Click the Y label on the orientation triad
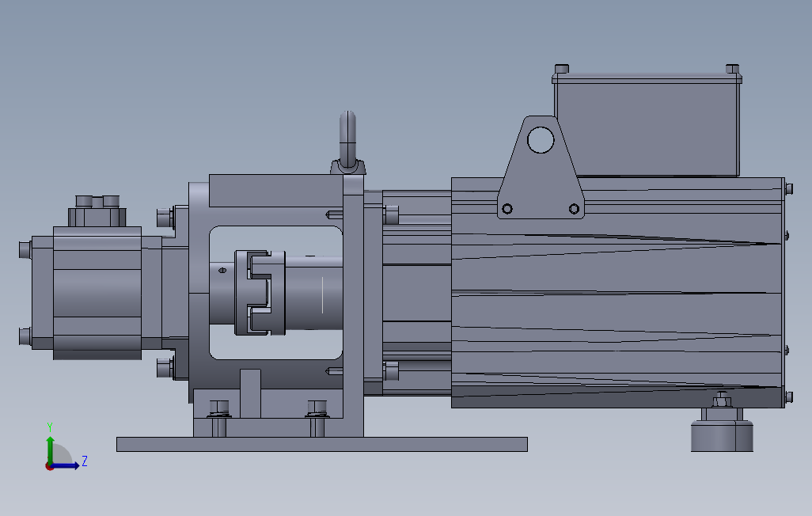Screen dimensions: 812x516 (50, 427)
